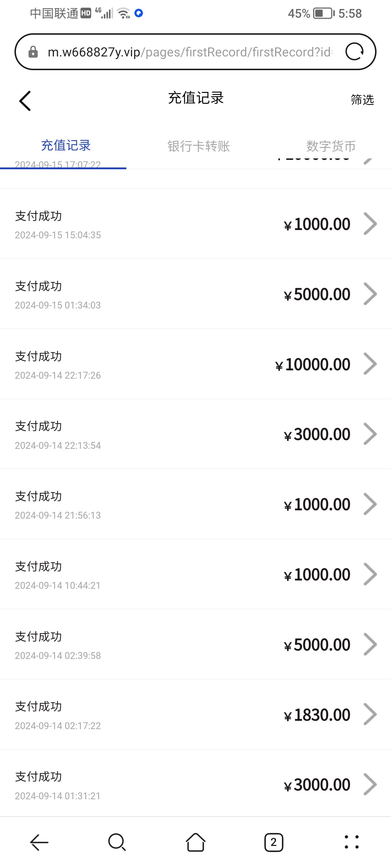Viewport: 391px width, 868px height.
Task: Open the browser four-dot menu
Action: 352,842
